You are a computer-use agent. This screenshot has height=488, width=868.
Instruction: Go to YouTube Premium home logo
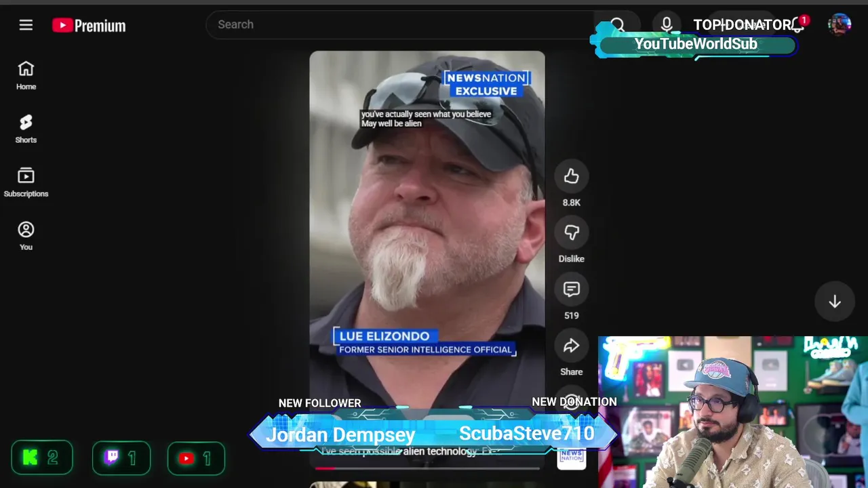[89, 26]
